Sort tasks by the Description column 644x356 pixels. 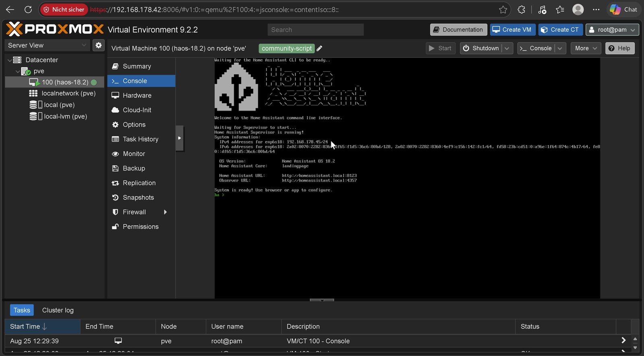click(x=398, y=327)
